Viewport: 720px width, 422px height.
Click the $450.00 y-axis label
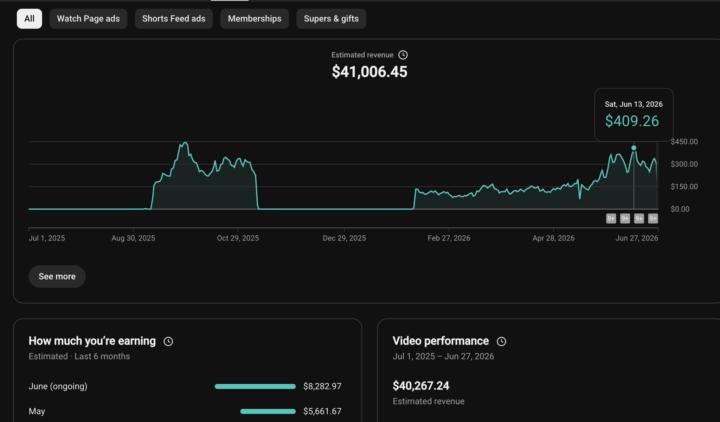tap(684, 141)
